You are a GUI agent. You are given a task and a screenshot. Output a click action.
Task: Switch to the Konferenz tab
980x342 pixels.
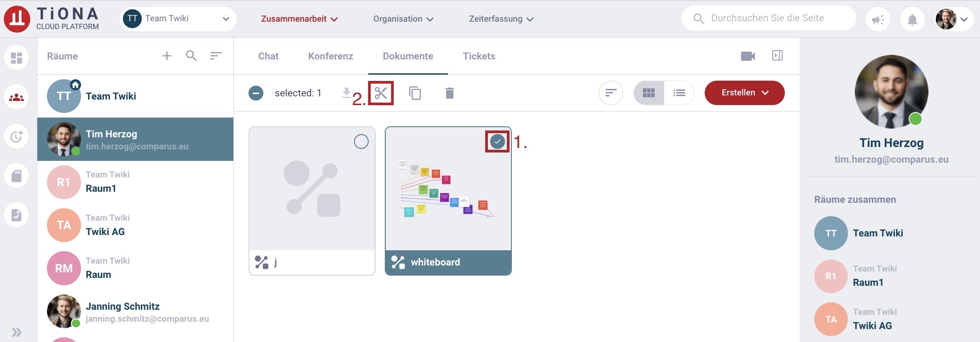point(331,56)
